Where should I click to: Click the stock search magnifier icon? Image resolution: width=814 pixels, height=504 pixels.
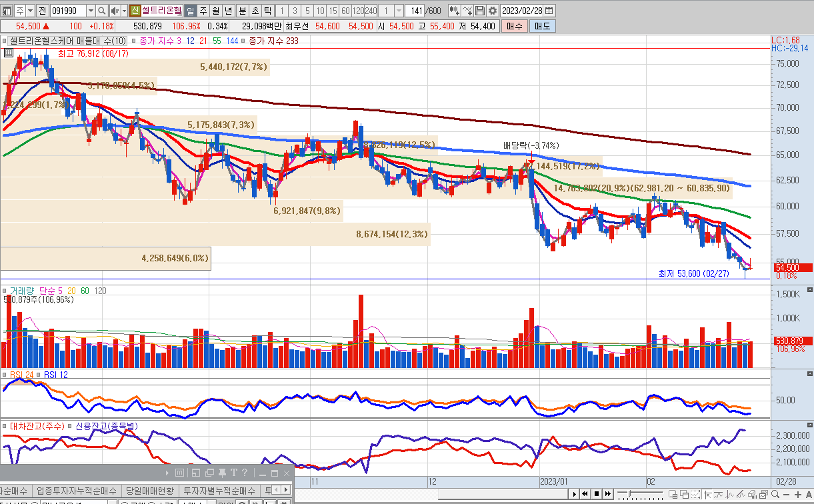101,11
